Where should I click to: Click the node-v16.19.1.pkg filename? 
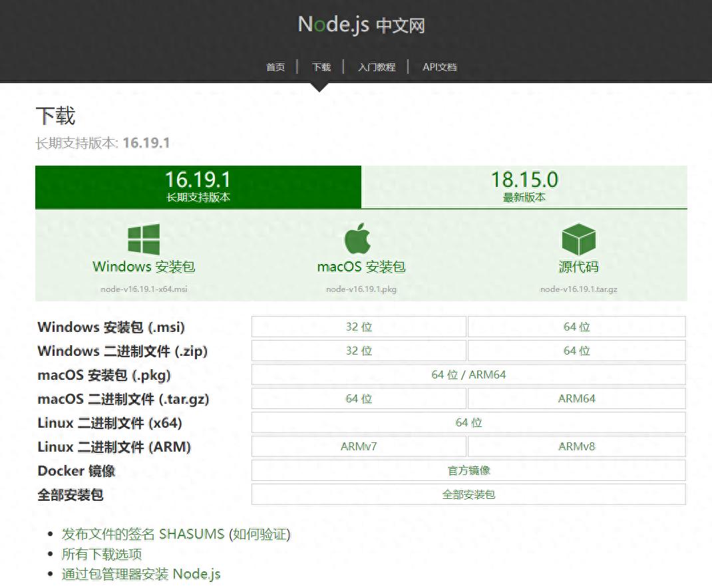point(361,289)
